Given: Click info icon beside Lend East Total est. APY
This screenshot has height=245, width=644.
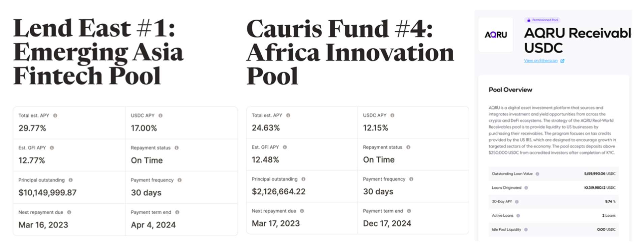Looking at the screenshot, I should click(x=55, y=115).
